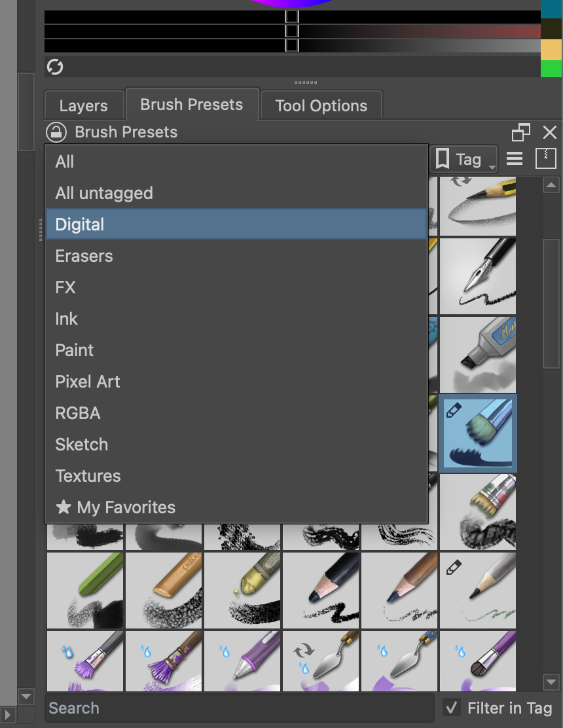The width and height of the screenshot is (563, 728).
Task: Choose the All untagged entry
Action: 236,193
